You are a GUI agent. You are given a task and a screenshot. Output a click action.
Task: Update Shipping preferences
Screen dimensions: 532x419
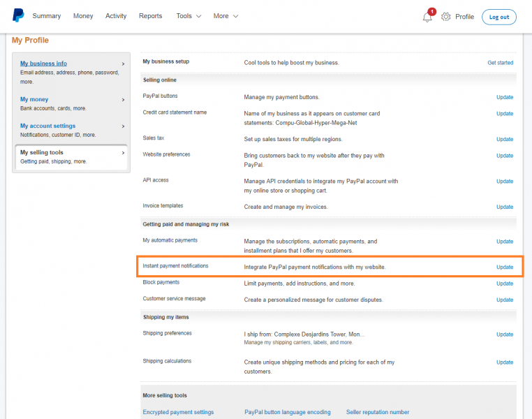(x=505, y=335)
